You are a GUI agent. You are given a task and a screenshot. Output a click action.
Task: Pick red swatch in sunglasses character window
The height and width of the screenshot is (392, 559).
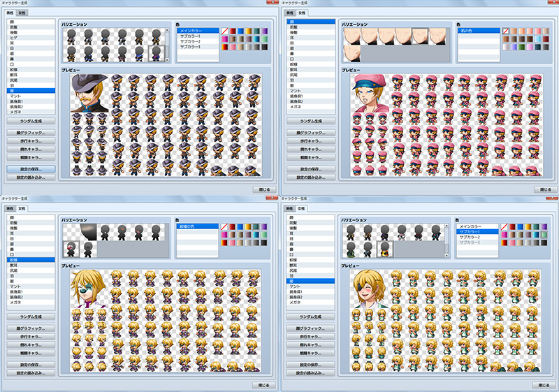pyautogui.click(x=233, y=227)
